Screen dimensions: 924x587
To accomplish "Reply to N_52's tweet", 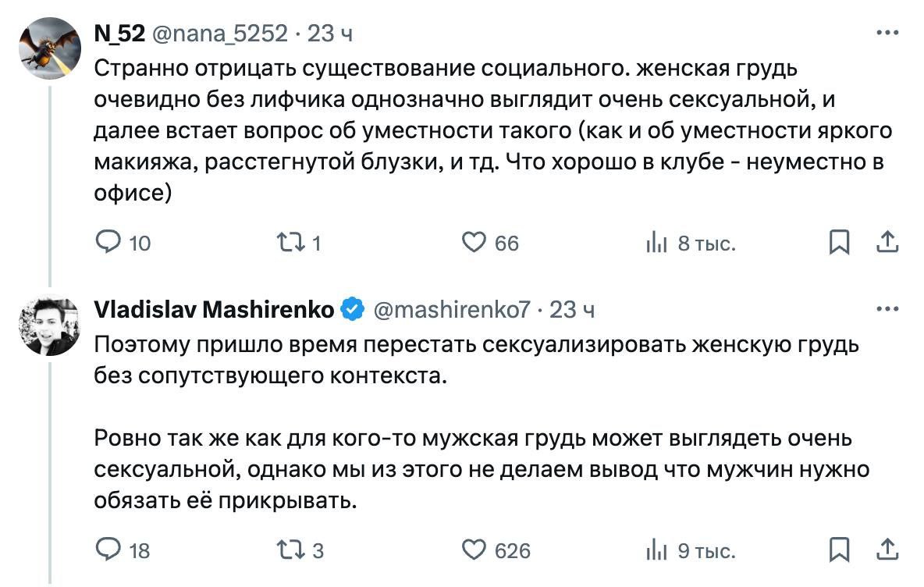I will click(x=107, y=244).
